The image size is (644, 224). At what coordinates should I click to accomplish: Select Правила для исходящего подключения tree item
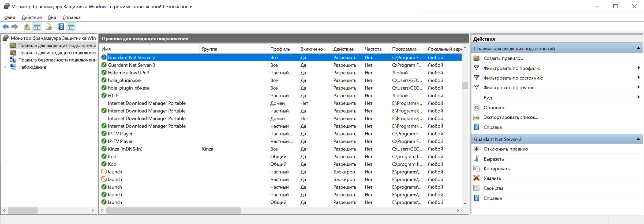(57, 53)
